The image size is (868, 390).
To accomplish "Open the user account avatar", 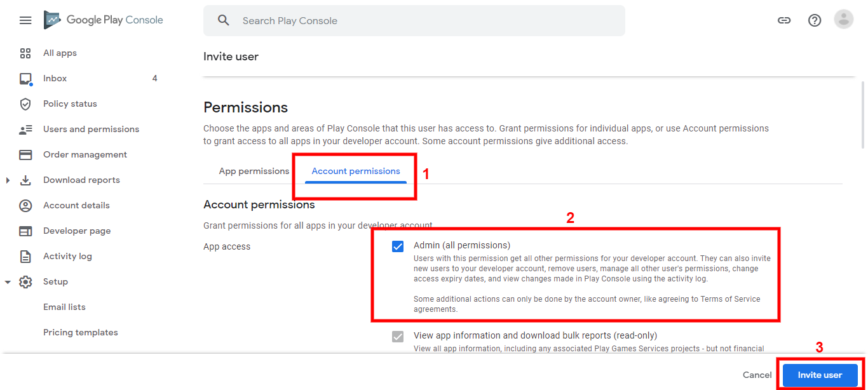I will click(x=843, y=20).
